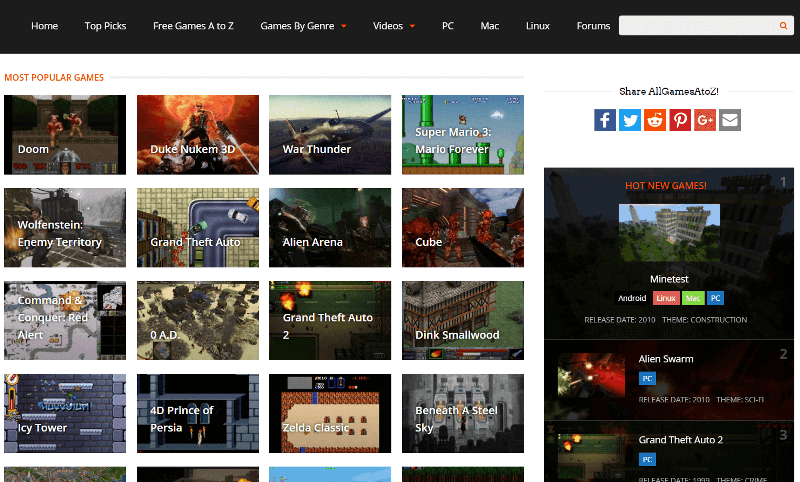This screenshot has height=482, width=800.
Task: Click the 'Share AllGamesAtoZ!' text
Action: tap(669, 91)
